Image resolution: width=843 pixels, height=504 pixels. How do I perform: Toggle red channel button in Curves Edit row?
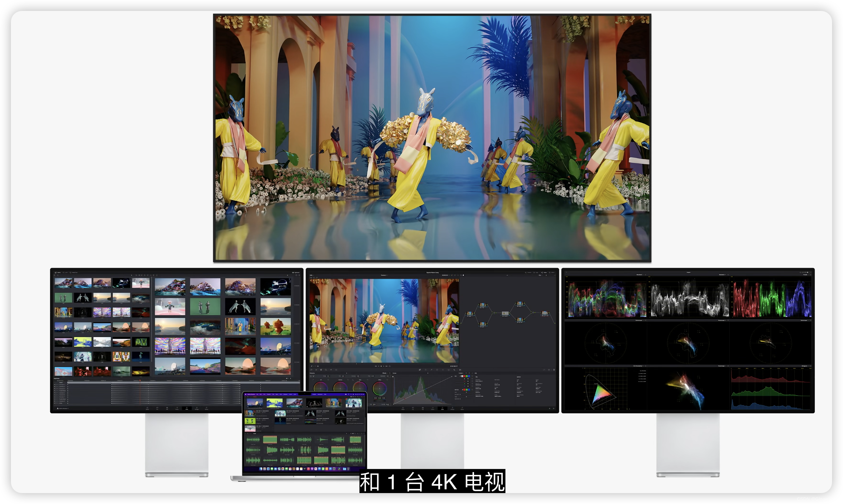pos(465,376)
